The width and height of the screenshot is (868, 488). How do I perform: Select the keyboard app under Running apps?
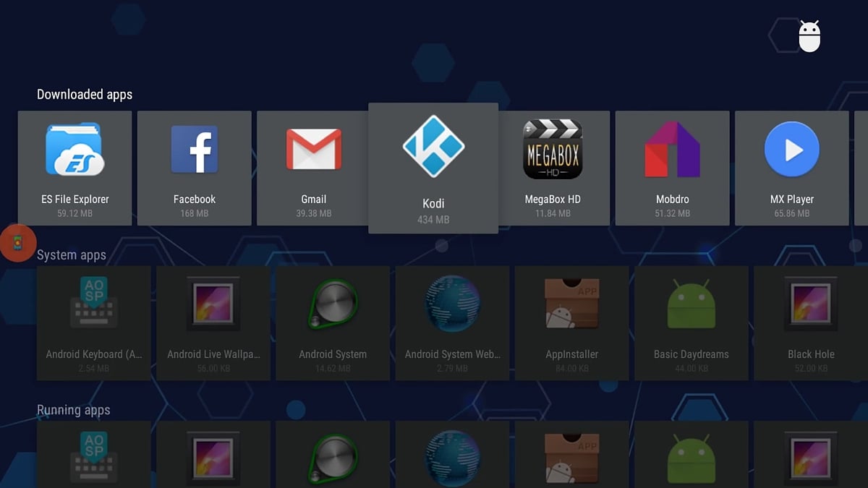pos(93,455)
